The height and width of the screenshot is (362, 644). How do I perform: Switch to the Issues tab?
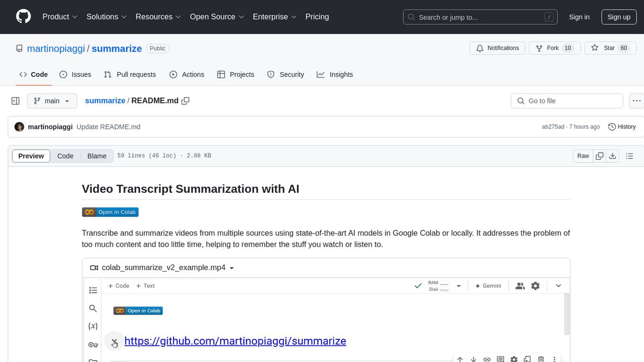coord(75,74)
